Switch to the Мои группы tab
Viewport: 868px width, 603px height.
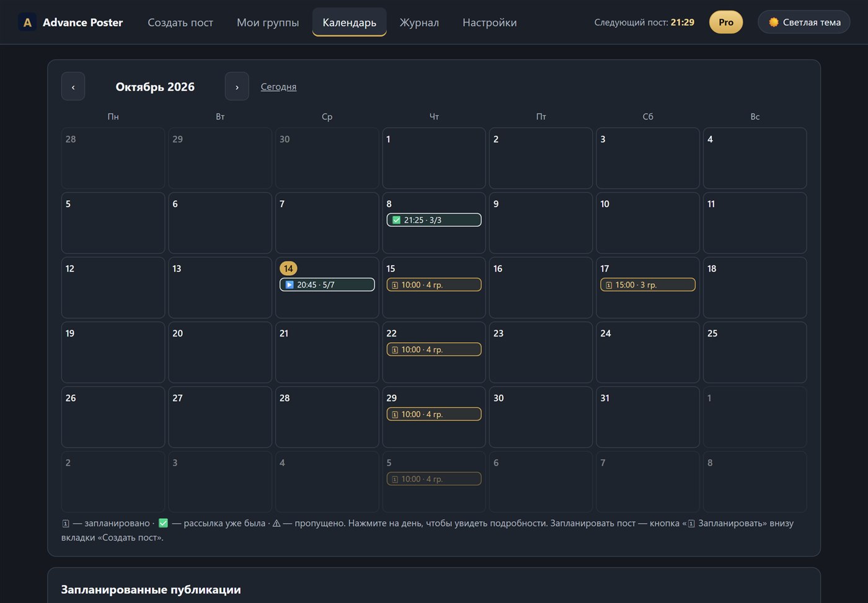tap(268, 22)
